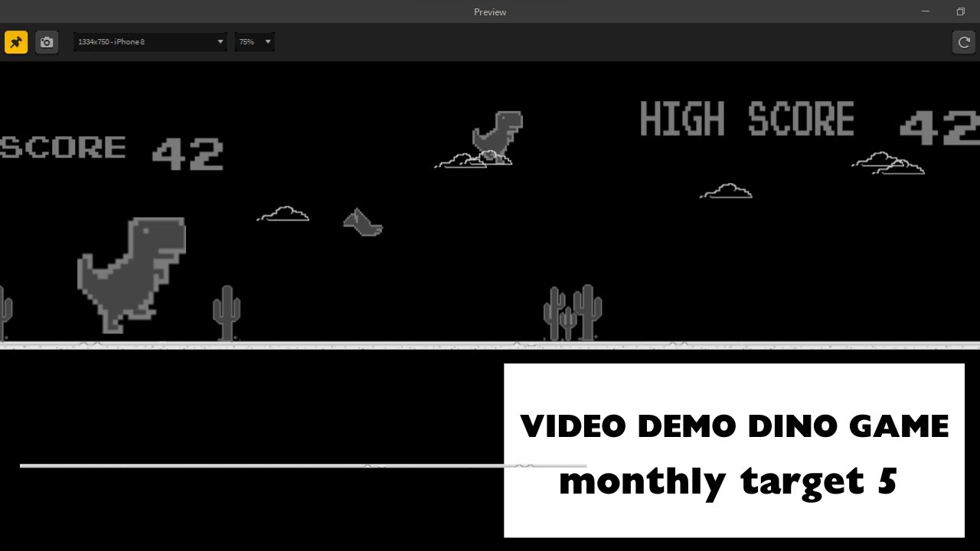
Task: Click the large dinosaur on the ground
Action: [132, 274]
